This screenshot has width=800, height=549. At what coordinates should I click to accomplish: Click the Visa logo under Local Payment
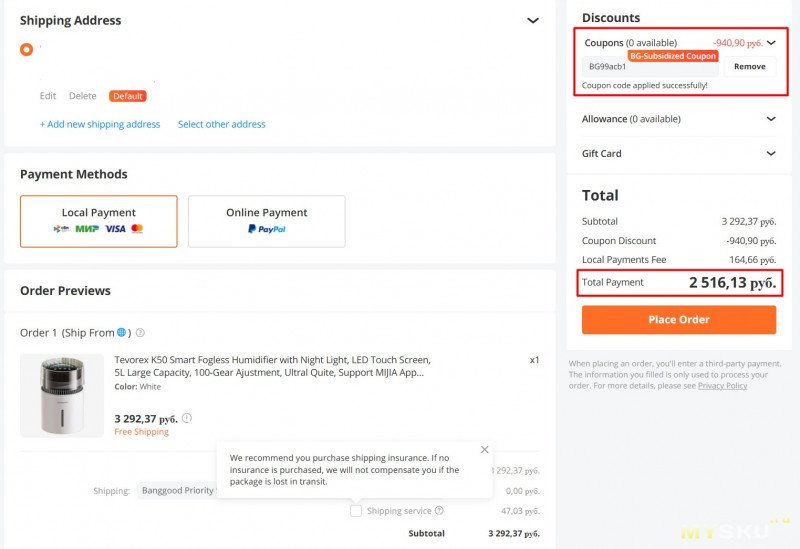(115, 229)
